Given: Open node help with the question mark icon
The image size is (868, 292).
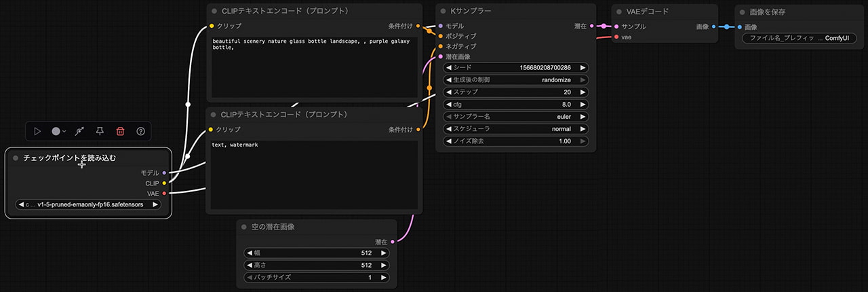Looking at the screenshot, I should click(140, 131).
